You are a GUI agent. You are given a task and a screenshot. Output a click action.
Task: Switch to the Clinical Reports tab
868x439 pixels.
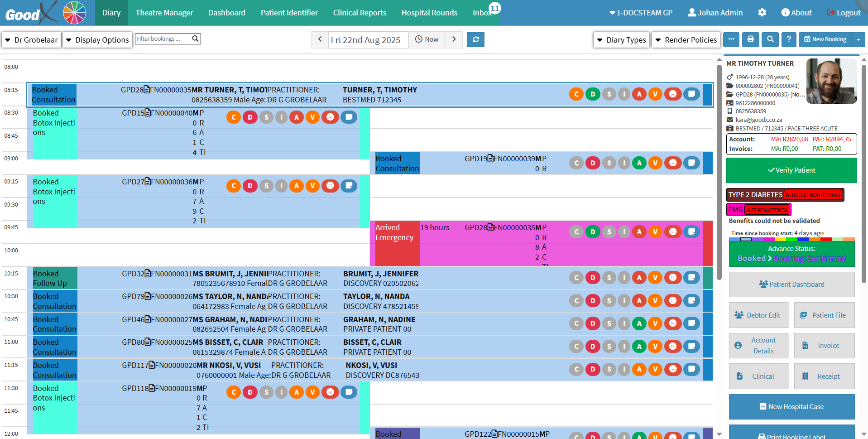pos(360,13)
